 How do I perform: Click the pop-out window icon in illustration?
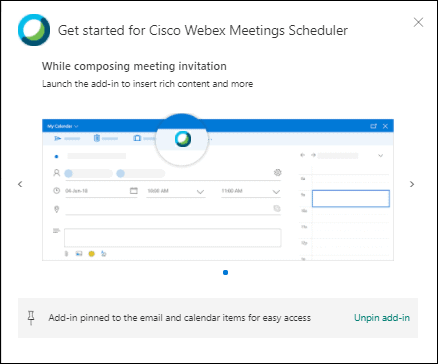[373, 126]
